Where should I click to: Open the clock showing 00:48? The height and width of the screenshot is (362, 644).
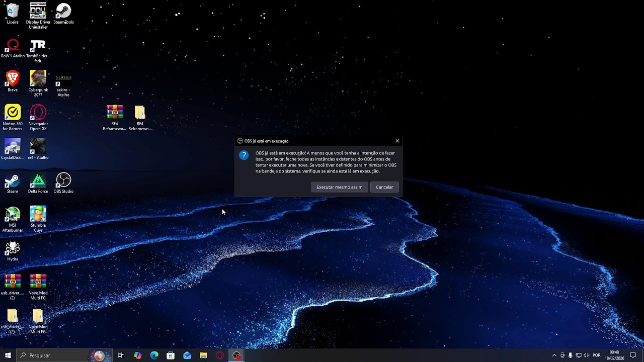pyautogui.click(x=614, y=355)
